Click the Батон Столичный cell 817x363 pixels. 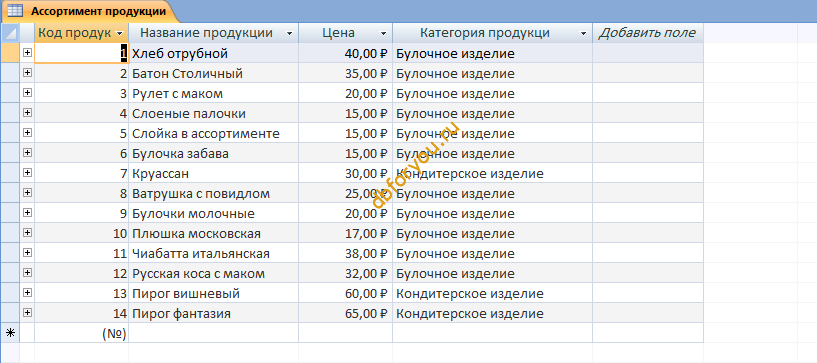click(214, 73)
